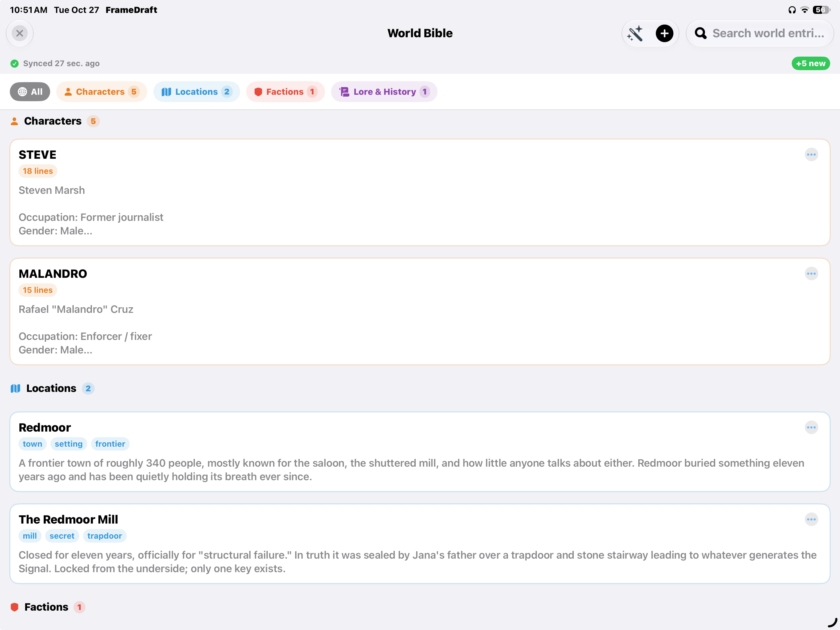Screen dimensions: 840x630
Task: Click the green synced checkmark icon
Action: tap(14, 63)
